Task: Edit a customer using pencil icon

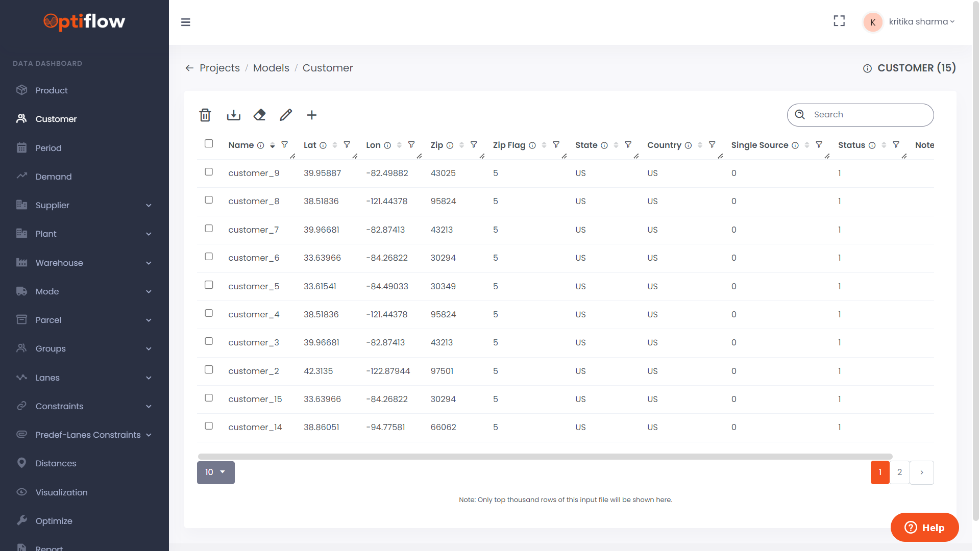Action: pyautogui.click(x=285, y=115)
